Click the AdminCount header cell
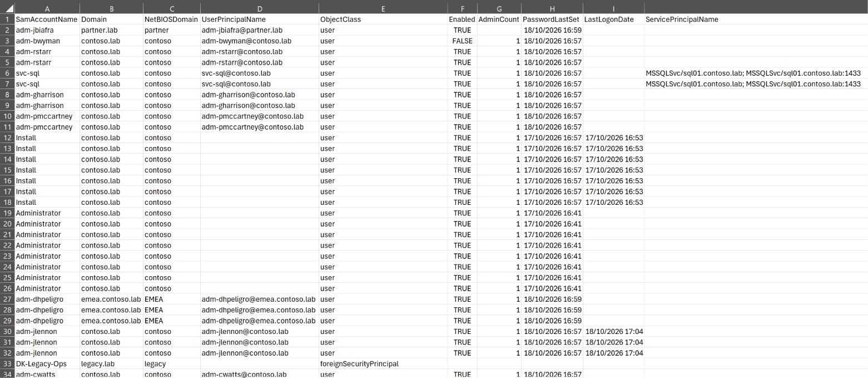 pyautogui.click(x=499, y=19)
